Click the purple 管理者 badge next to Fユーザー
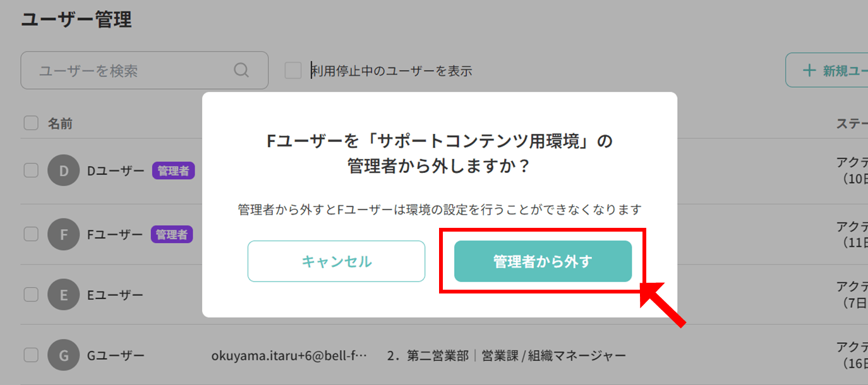The image size is (868, 385). (172, 235)
